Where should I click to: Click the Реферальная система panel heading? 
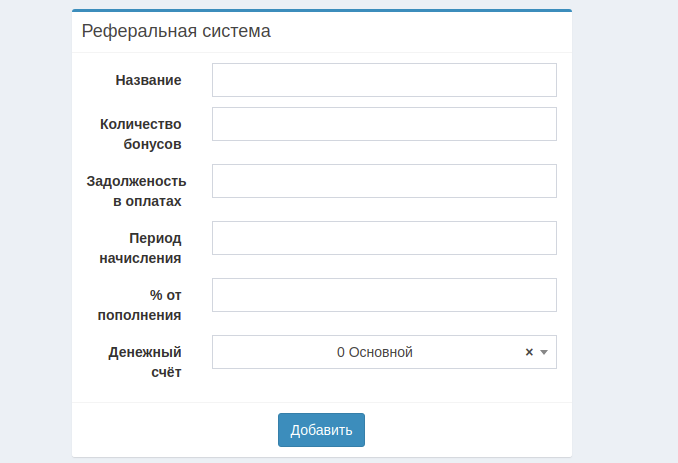(x=176, y=31)
